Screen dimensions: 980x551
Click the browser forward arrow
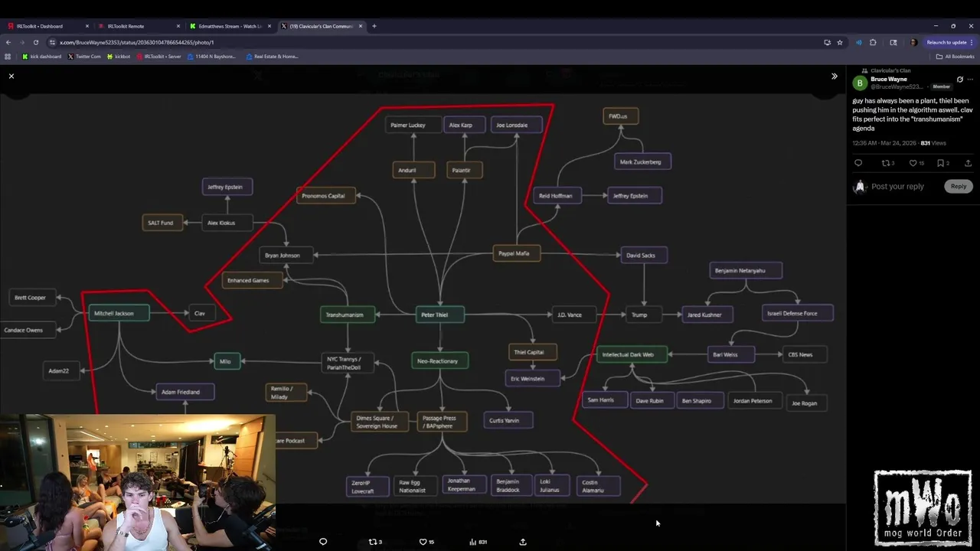click(21, 42)
